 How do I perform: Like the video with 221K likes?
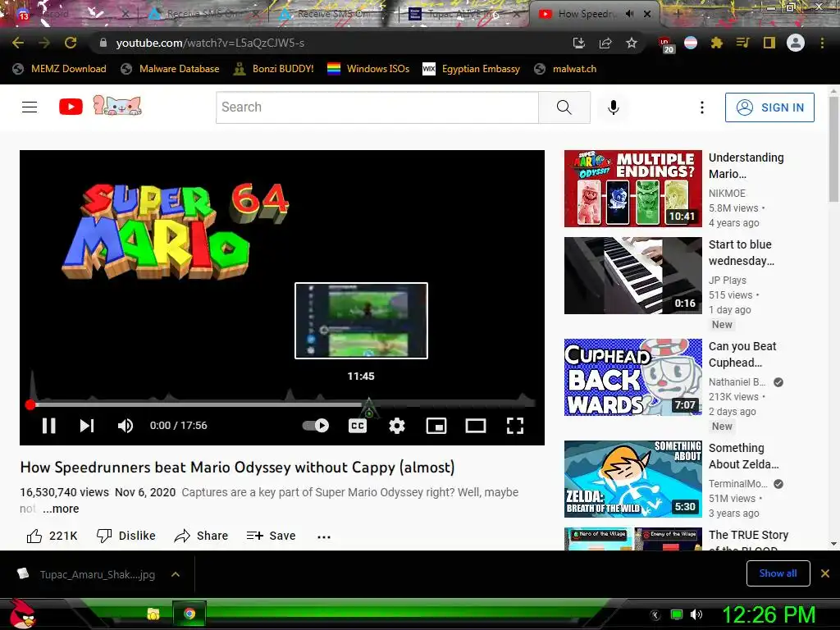point(52,536)
